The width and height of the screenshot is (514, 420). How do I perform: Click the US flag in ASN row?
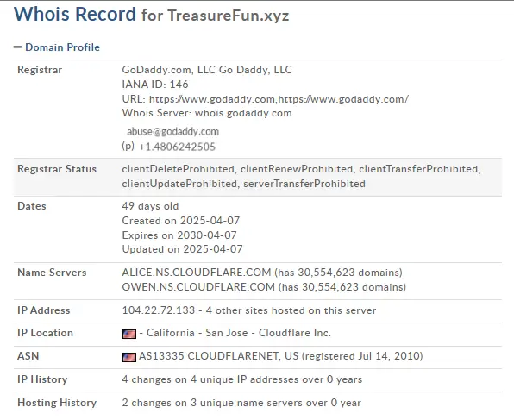129,357
